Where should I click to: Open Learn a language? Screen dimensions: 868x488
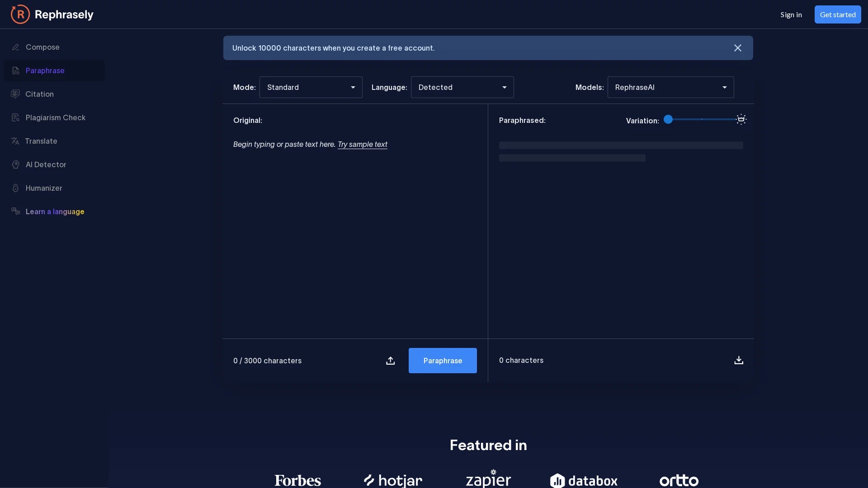[x=54, y=211]
